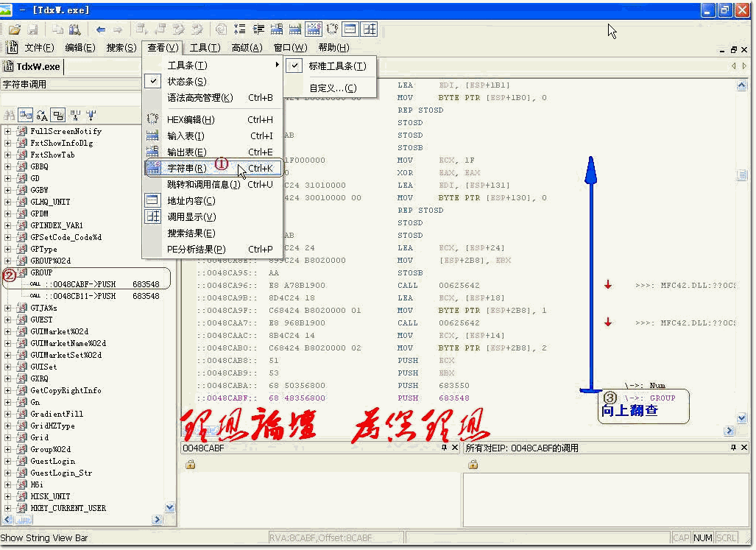Click the binoculars icon in string panel
This screenshot has width=756, height=550.
pyautogui.click(x=9, y=115)
